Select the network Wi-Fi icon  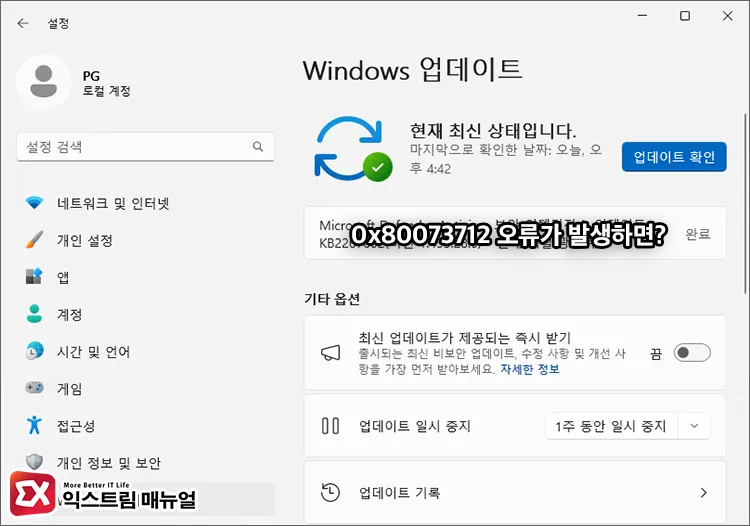[34, 203]
